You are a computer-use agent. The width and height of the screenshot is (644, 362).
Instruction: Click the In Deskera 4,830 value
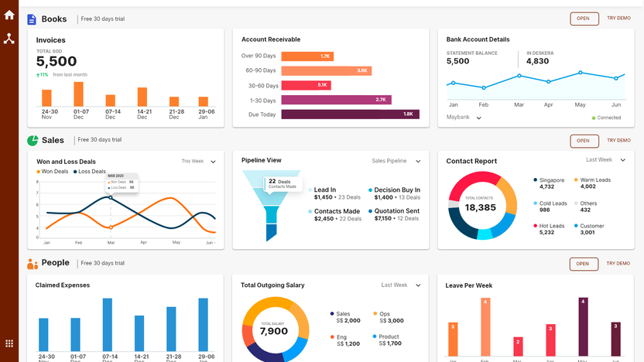pyautogui.click(x=537, y=61)
